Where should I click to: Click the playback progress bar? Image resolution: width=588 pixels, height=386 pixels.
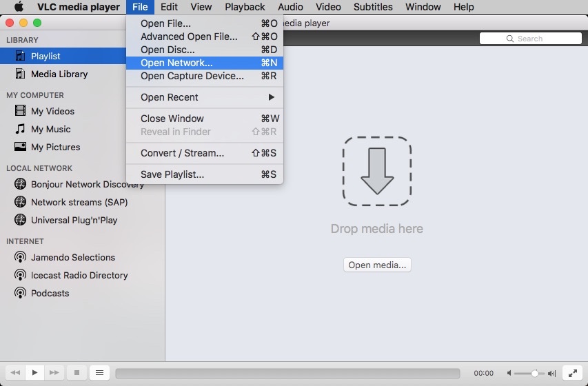click(287, 373)
